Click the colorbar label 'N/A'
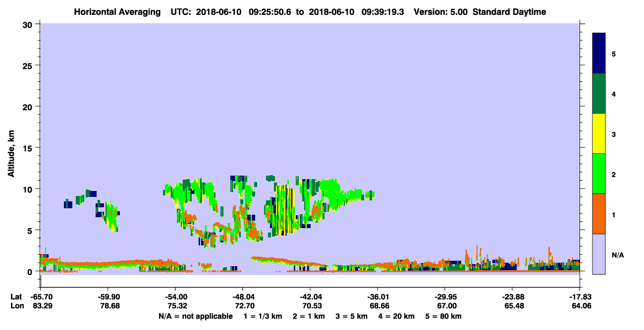 click(x=618, y=255)
